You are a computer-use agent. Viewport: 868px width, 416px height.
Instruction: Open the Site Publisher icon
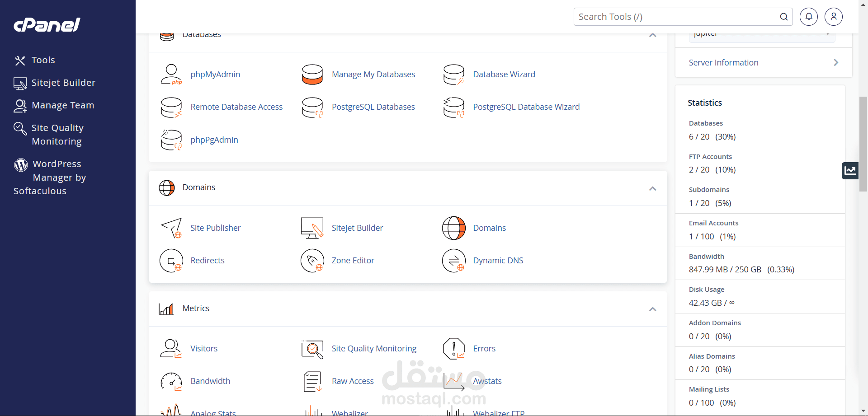(171, 228)
